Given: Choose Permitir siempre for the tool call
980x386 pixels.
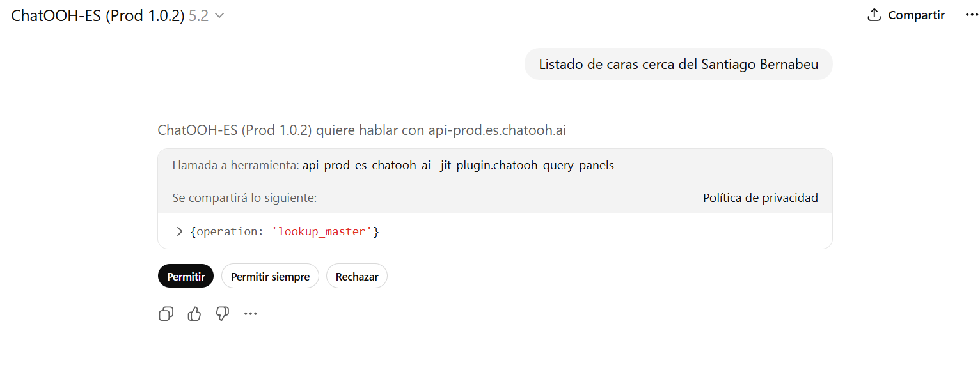Looking at the screenshot, I should tap(270, 275).
